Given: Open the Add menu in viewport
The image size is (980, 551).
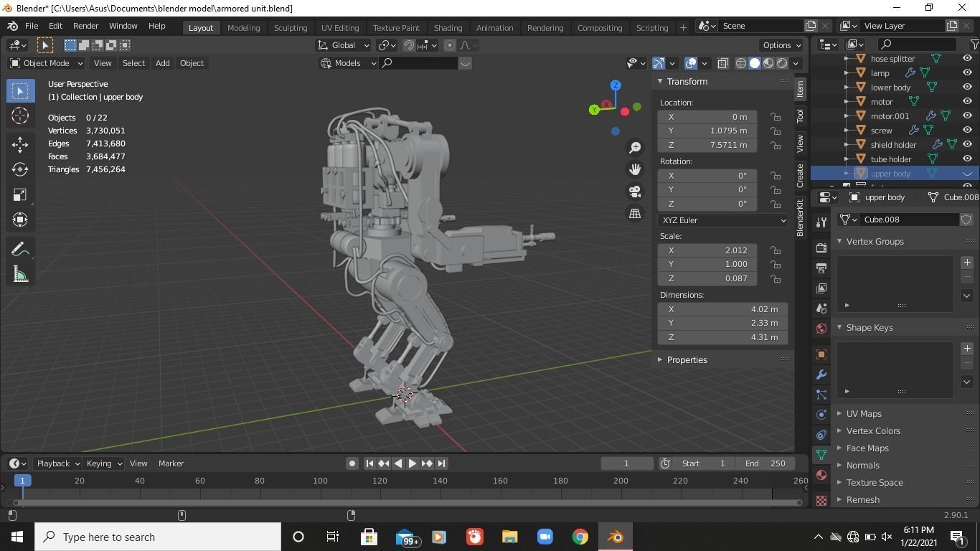Looking at the screenshot, I should tap(162, 63).
